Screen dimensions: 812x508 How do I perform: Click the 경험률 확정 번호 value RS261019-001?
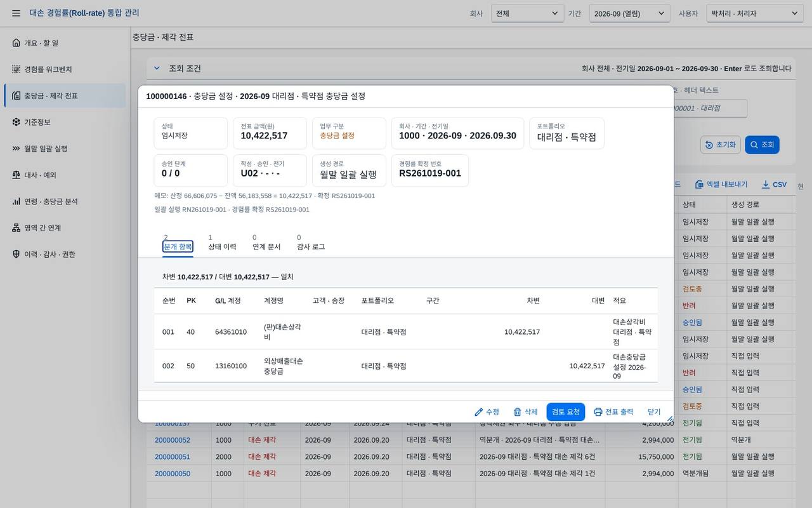pos(430,174)
